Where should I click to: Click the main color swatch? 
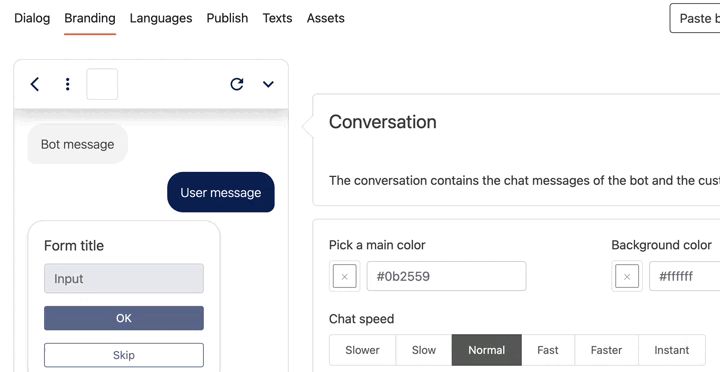pyautogui.click(x=345, y=276)
